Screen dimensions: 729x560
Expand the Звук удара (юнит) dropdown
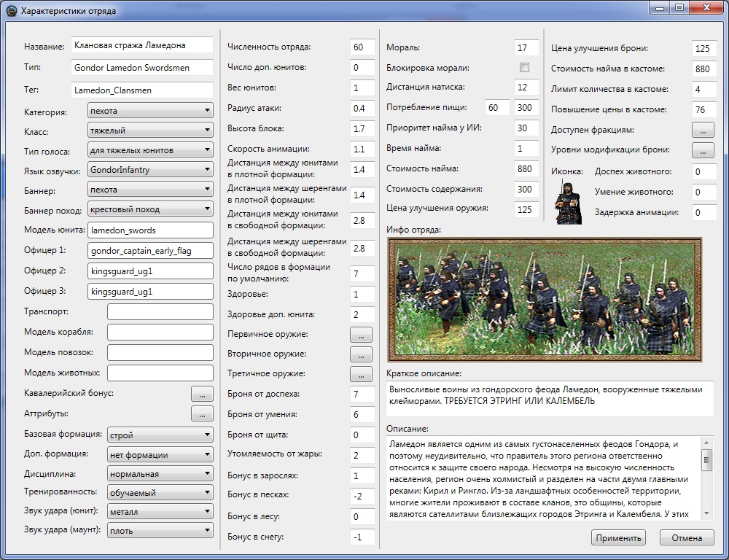(160, 512)
